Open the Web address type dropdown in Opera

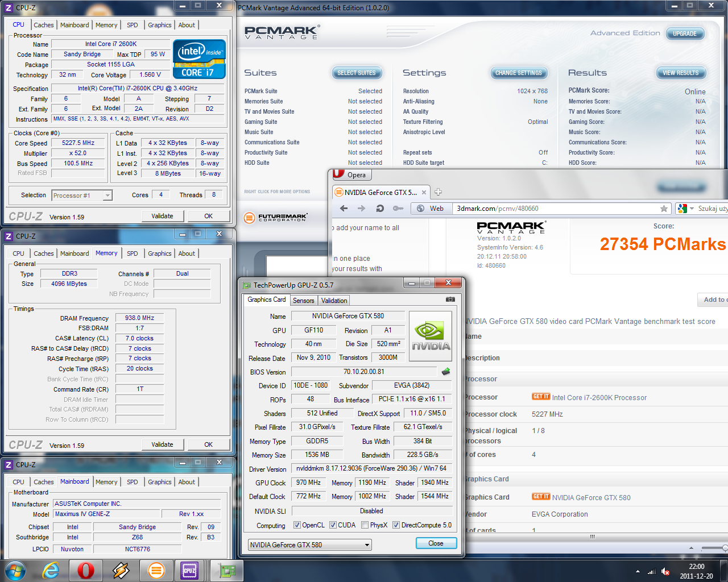[432, 209]
